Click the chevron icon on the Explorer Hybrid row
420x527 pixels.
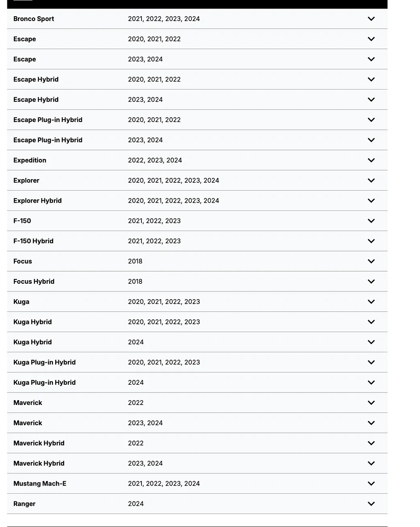pyautogui.click(x=371, y=201)
